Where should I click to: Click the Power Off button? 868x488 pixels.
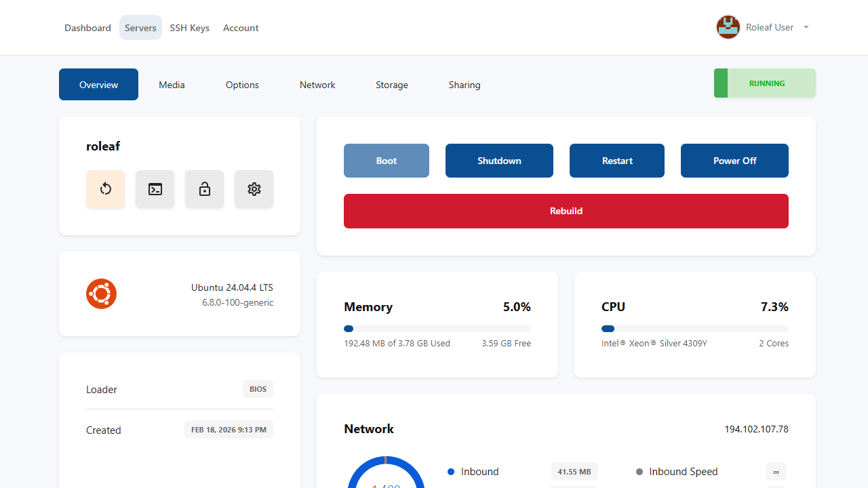pyautogui.click(x=734, y=161)
